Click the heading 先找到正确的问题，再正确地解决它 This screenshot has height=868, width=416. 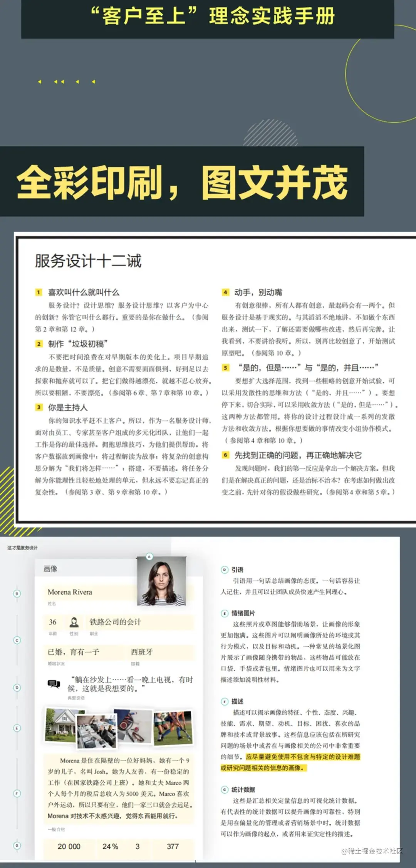coord(298,455)
